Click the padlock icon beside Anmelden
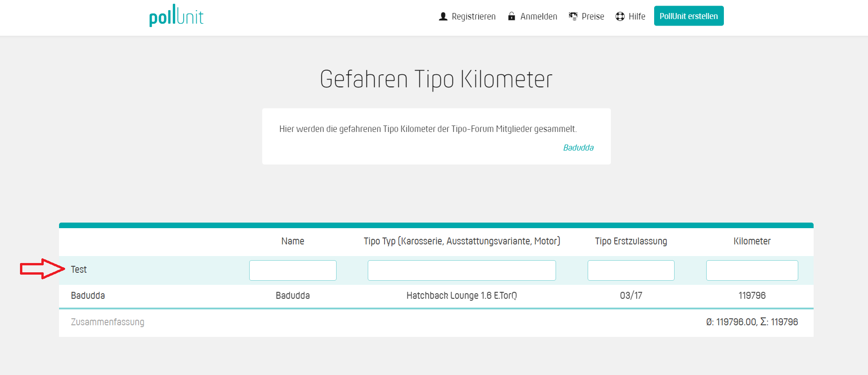This screenshot has width=868, height=375. [511, 16]
